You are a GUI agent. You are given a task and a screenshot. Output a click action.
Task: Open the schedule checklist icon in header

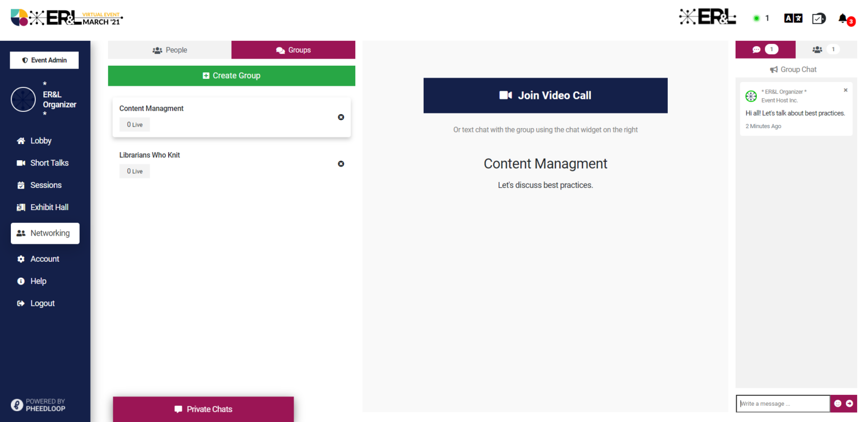tap(818, 18)
